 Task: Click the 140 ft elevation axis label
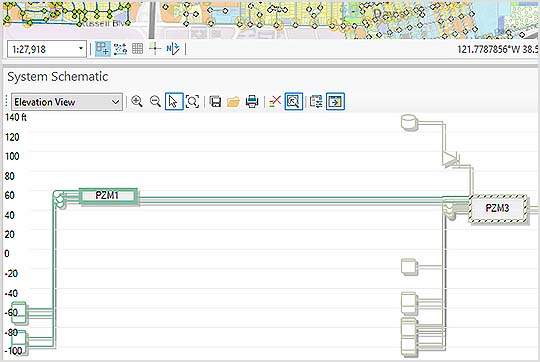tap(16, 117)
